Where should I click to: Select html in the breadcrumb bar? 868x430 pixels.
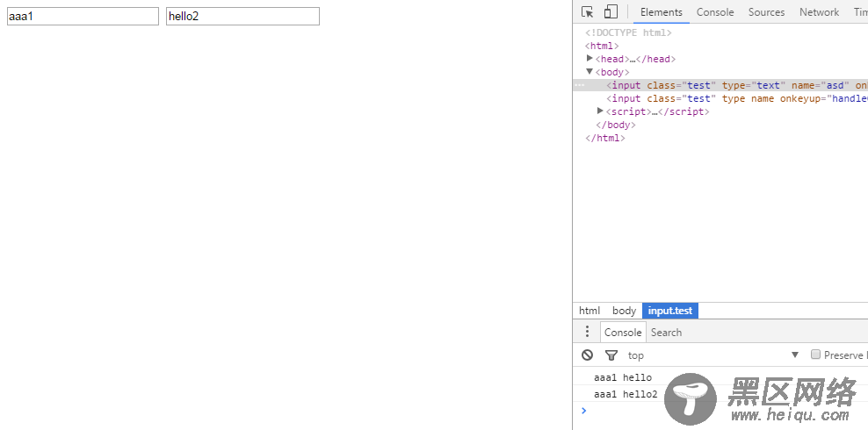590,311
